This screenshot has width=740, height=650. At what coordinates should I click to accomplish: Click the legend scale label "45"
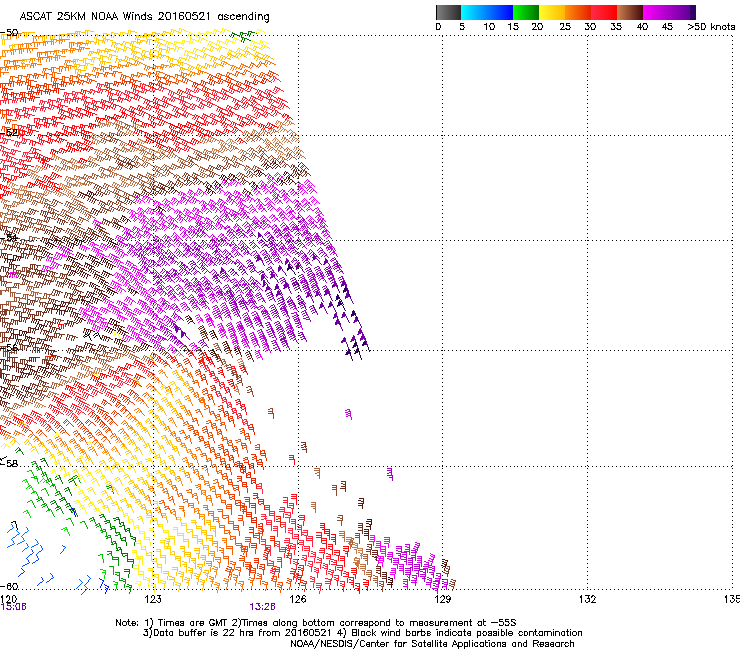[x=667, y=27]
